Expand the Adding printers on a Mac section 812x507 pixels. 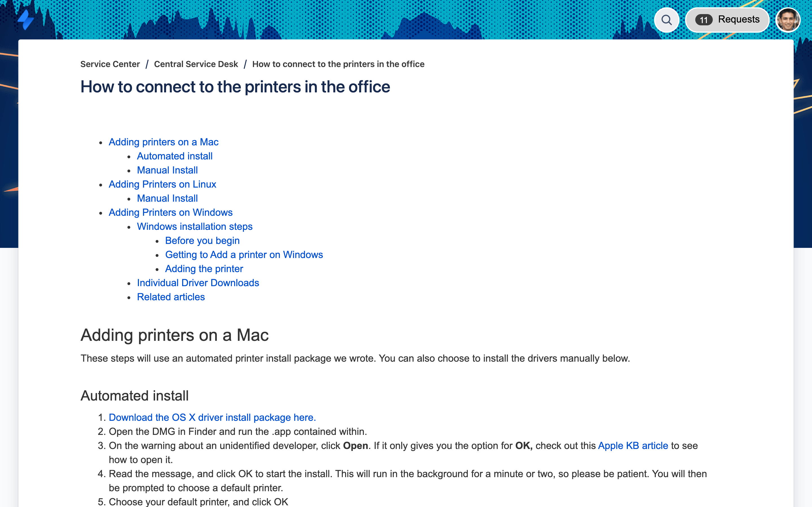click(x=164, y=141)
